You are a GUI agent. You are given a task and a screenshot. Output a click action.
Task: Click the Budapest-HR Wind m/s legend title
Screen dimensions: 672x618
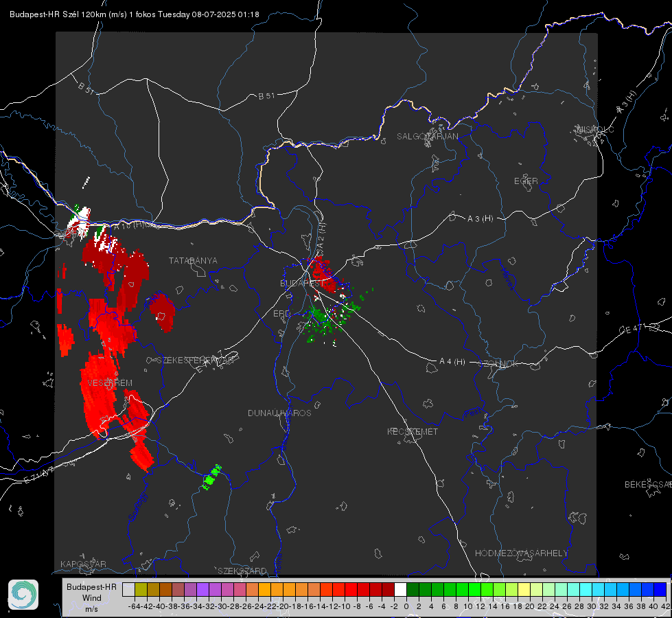tap(92, 597)
